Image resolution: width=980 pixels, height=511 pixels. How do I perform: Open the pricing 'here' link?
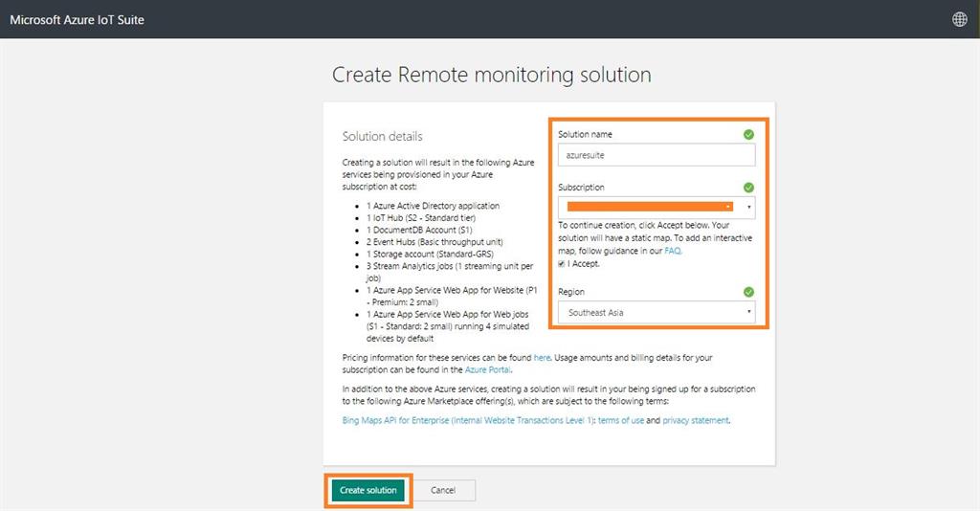542,358
